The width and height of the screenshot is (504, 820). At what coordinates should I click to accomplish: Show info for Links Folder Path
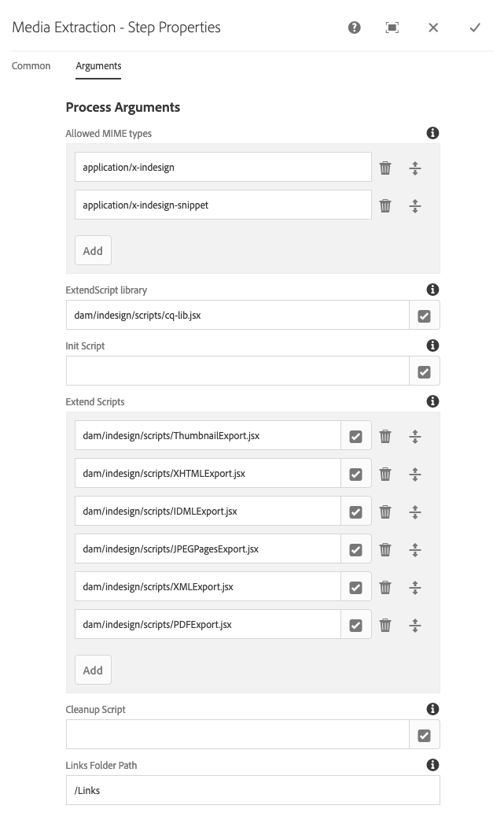(432, 765)
